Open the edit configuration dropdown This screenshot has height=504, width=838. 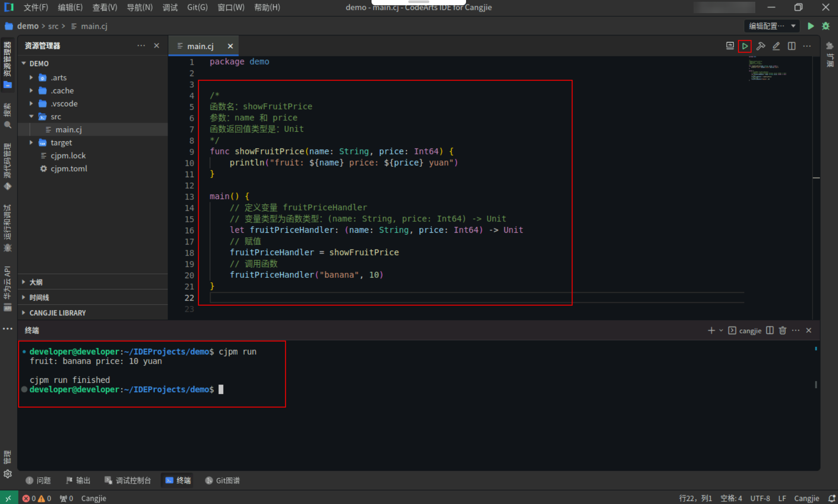pyautogui.click(x=772, y=26)
